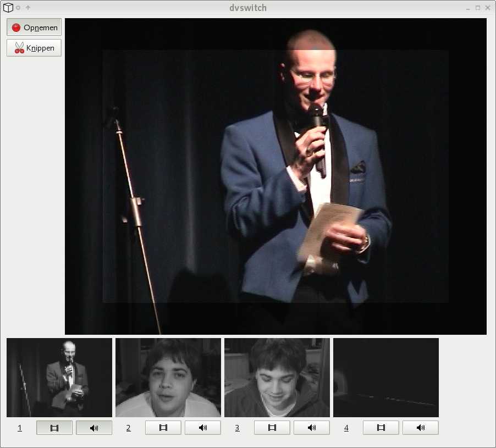Viewport: 496px width, 448px height.
Task: Click the up-arrow icon in the title bar
Action: 28,8
